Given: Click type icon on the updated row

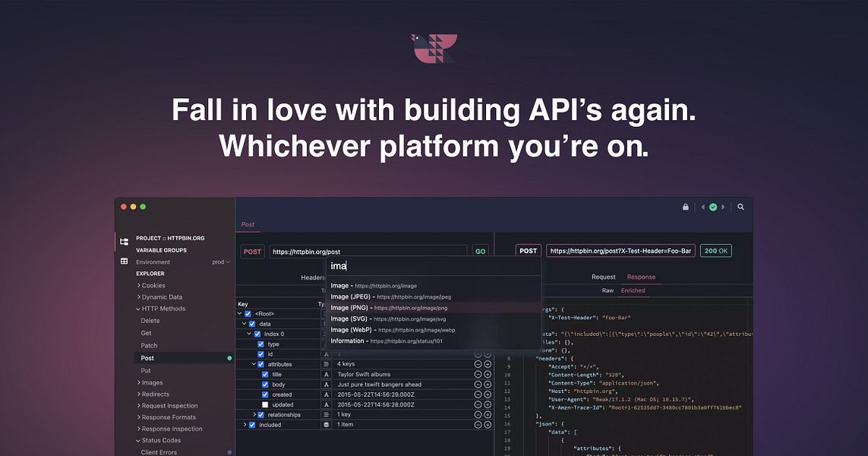Looking at the screenshot, I should point(326,404).
